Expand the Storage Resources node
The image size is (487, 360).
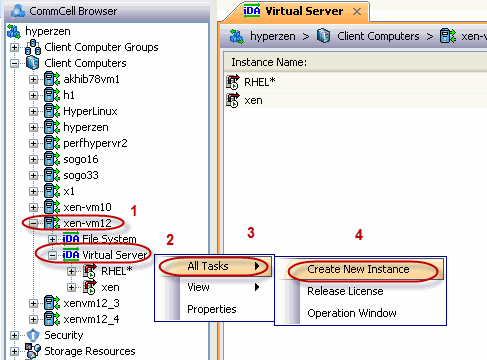point(14,351)
